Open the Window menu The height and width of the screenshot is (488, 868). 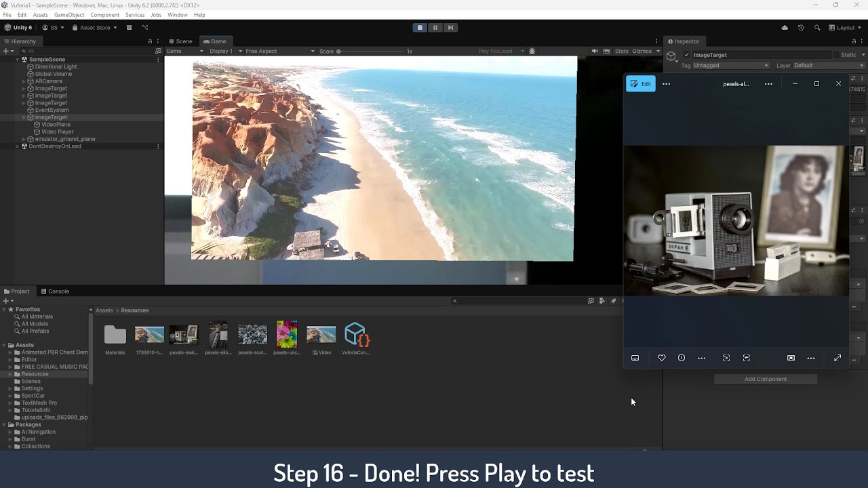tap(178, 15)
